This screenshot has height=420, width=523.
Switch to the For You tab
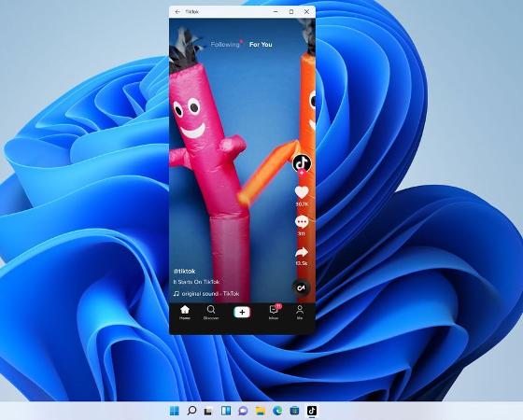click(261, 45)
